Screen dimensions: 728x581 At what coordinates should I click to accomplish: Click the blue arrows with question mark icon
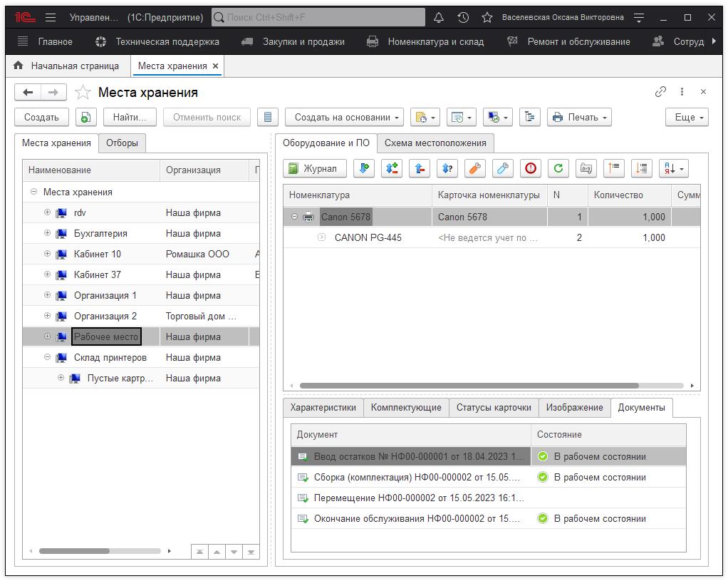pos(447,168)
